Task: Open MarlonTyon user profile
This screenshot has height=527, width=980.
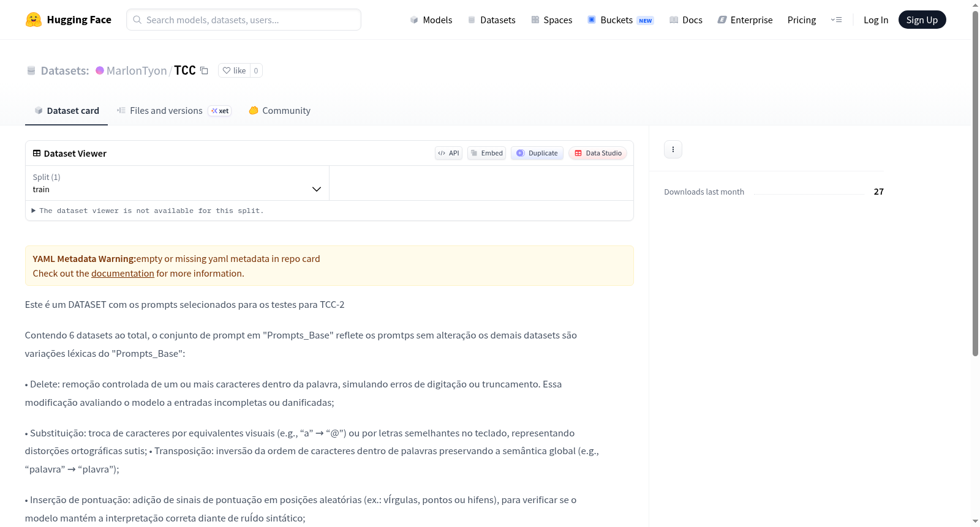Action: pos(137,70)
